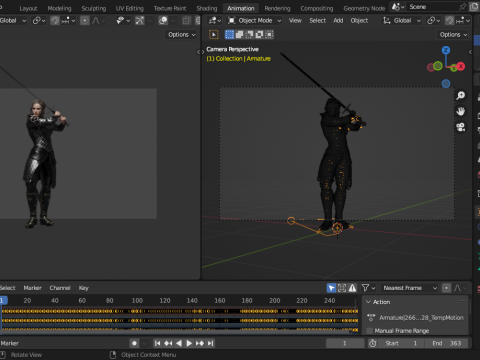The height and width of the screenshot is (360, 480).
Task: Switch to the Compositing workspace tab
Action: click(317, 8)
